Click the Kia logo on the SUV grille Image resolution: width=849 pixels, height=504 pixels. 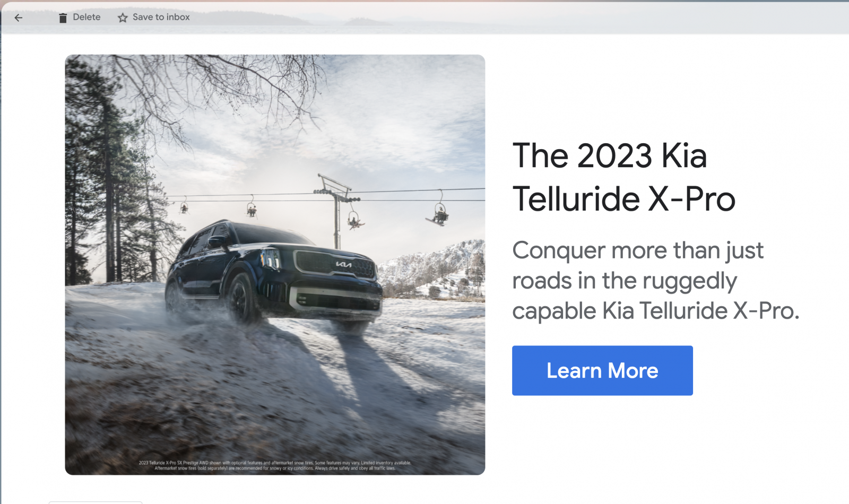click(x=343, y=264)
